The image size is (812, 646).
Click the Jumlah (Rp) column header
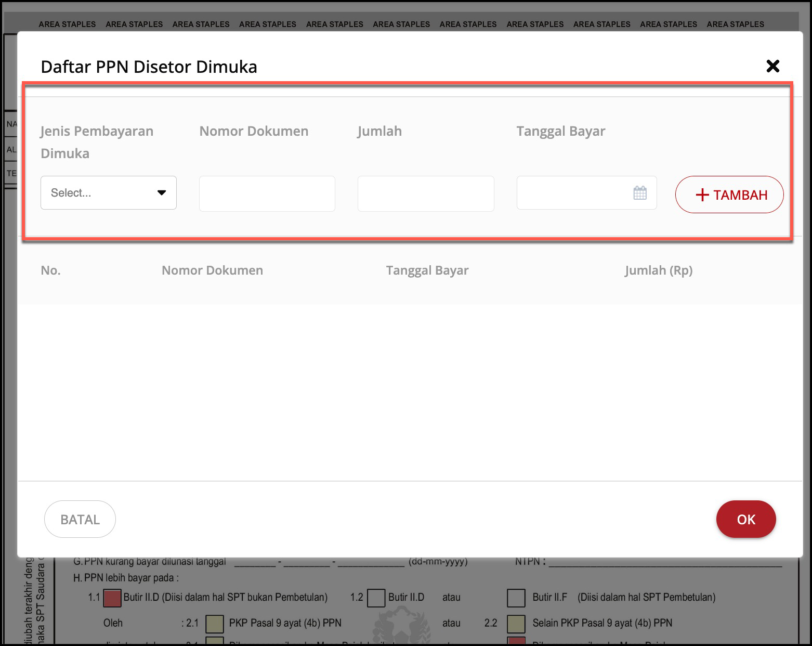tap(658, 270)
